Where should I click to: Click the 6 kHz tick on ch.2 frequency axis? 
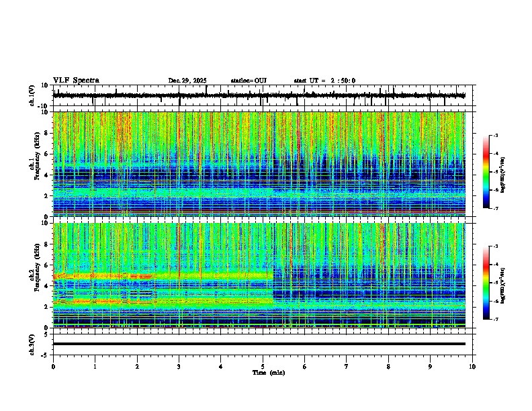coord(46,265)
